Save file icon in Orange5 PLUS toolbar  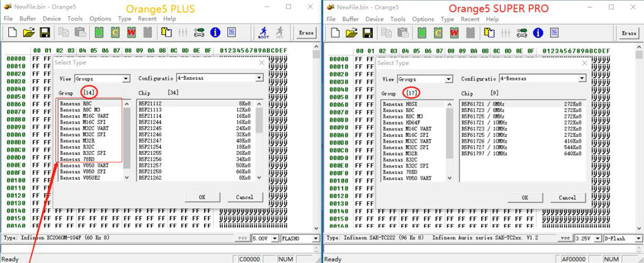(x=44, y=32)
